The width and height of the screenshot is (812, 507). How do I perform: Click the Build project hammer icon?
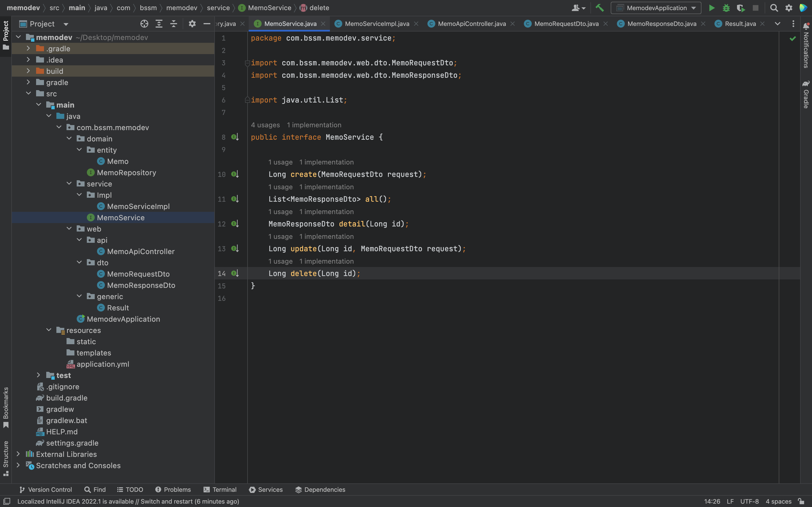coord(599,8)
